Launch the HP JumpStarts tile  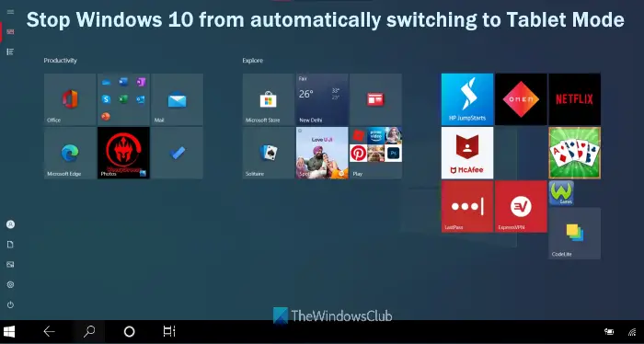tap(467, 99)
